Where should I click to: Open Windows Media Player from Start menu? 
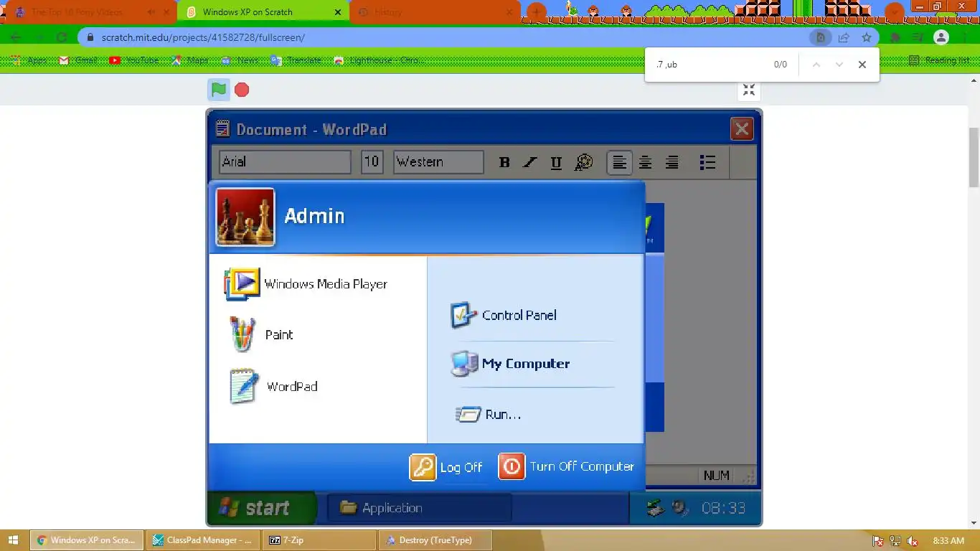[306, 284]
